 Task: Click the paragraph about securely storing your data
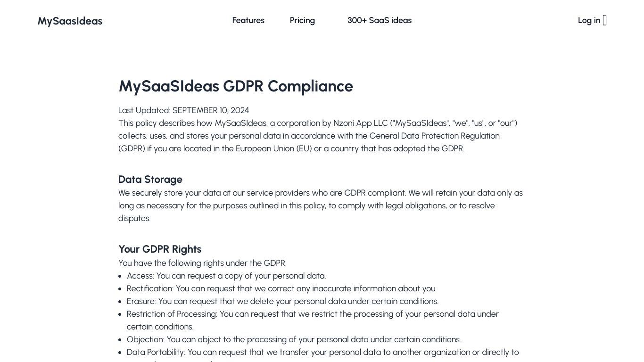321,206
